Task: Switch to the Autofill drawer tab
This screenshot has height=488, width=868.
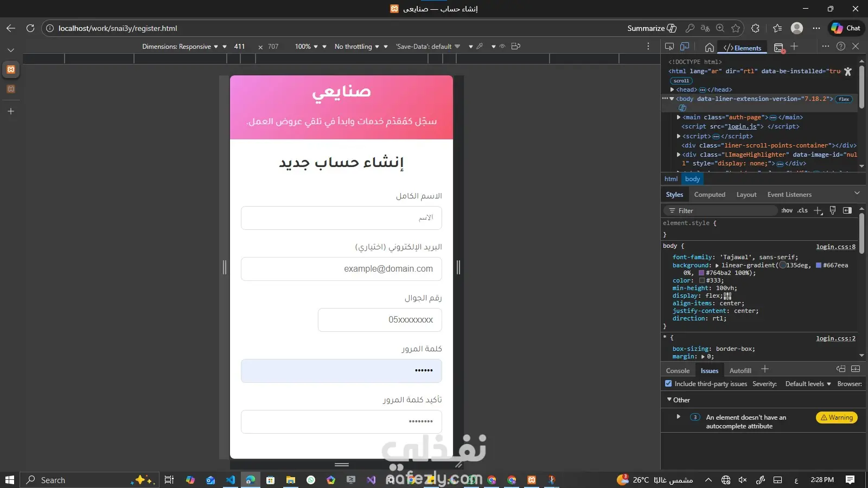Action: 740,371
